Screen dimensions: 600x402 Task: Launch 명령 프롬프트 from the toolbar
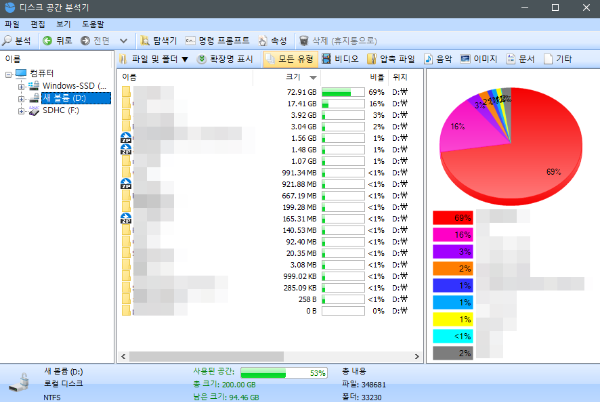click(217, 41)
